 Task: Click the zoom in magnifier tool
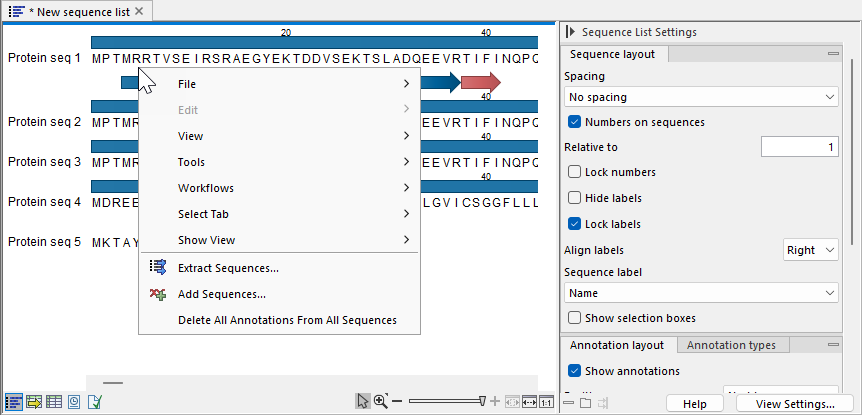381,401
